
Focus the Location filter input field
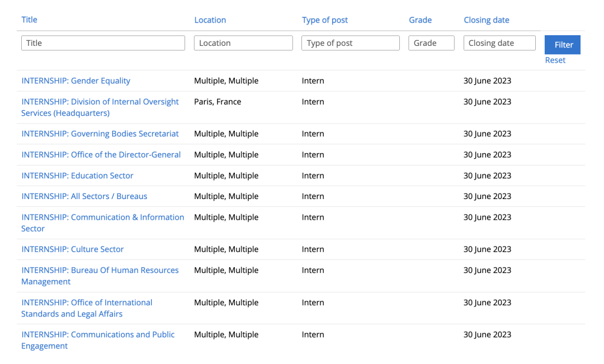point(243,43)
